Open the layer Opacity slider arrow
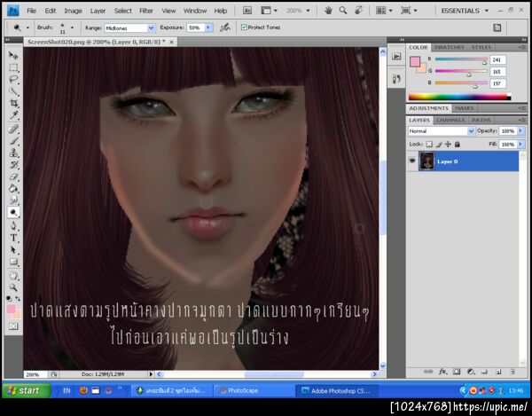 click(x=520, y=131)
